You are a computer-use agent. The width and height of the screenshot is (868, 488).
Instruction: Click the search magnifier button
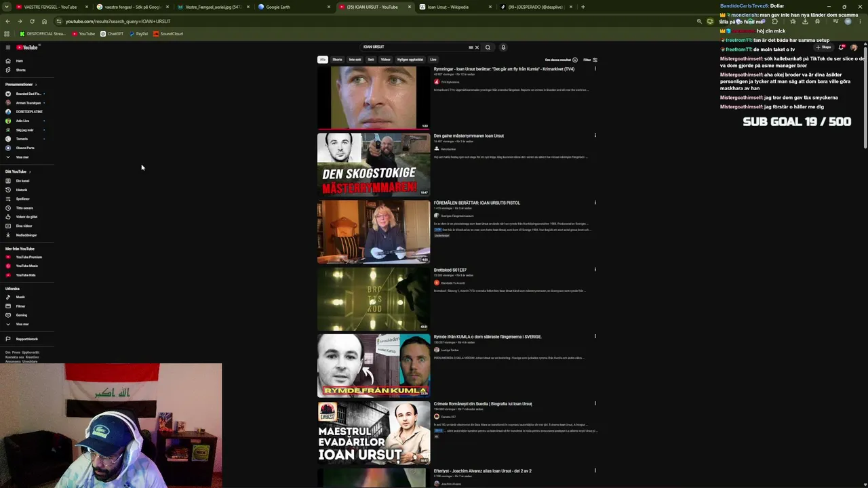click(x=488, y=47)
